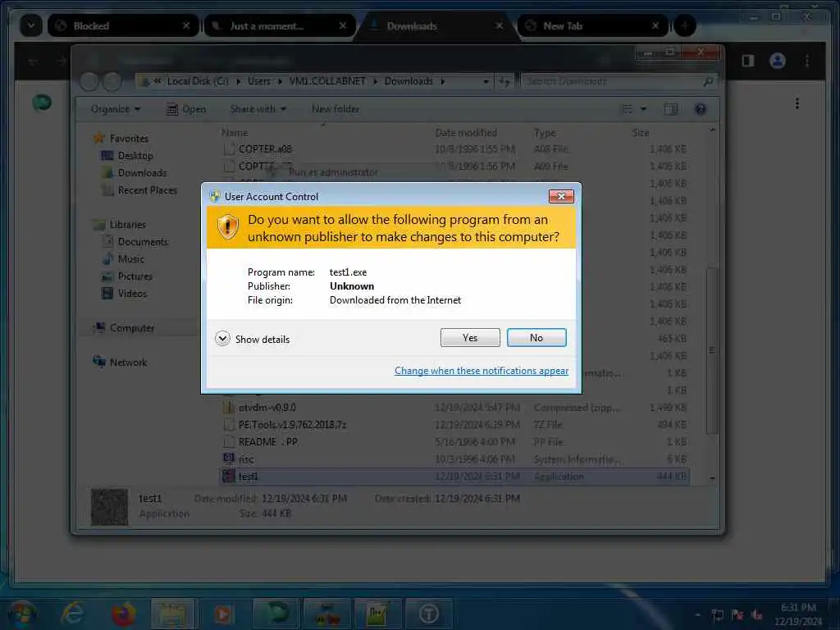This screenshot has height=630, width=840.
Task: Open Windows Explorer taskbar icon
Action: (172, 614)
